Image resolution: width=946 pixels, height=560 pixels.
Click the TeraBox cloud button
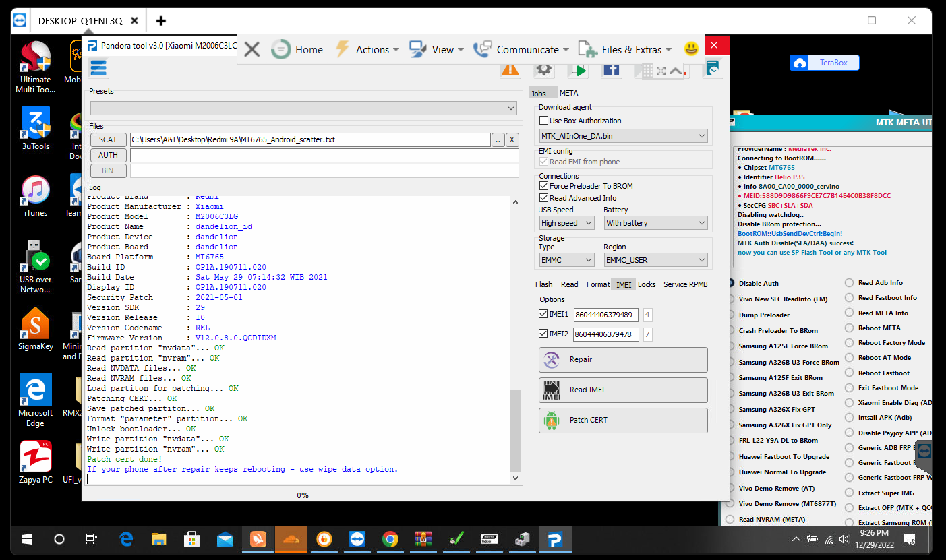pyautogui.click(x=825, y=63)
